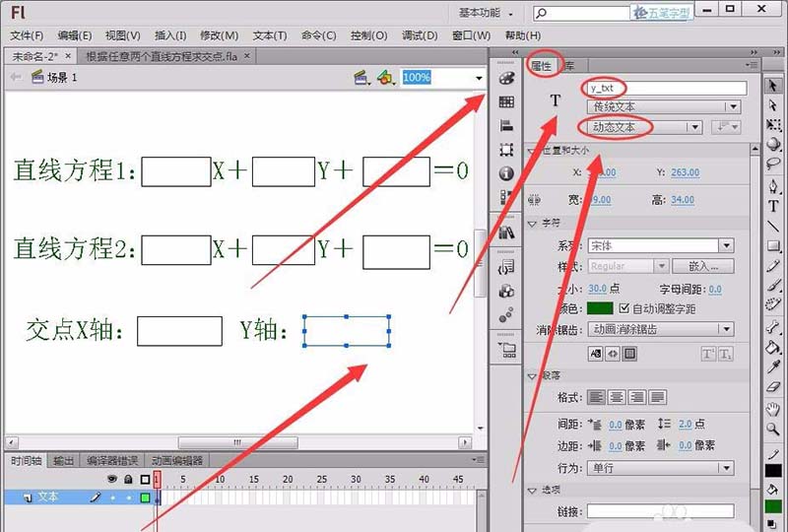Click the Swatches panel grid icon
This screenshot has height=532, width=788.
(507, 101)
